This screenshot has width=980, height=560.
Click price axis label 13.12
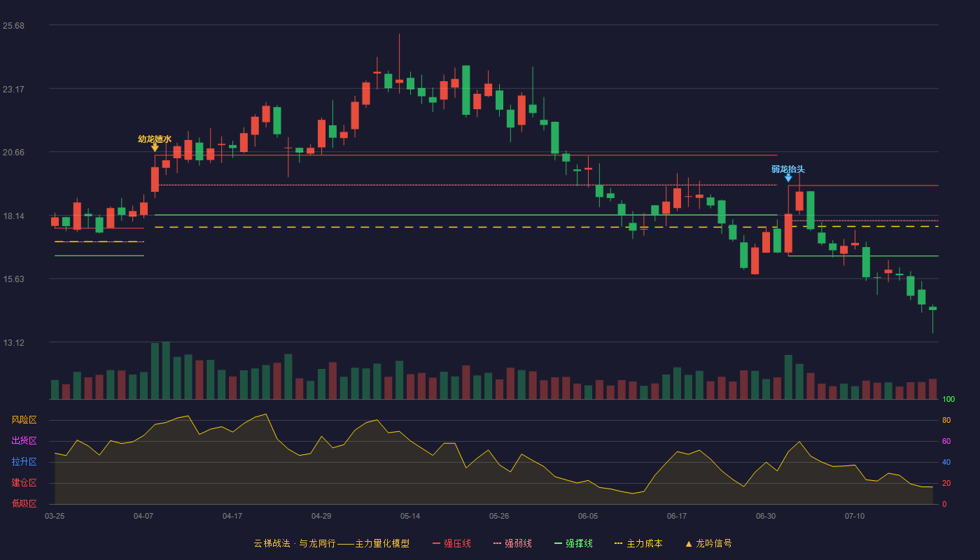point(14,343)
